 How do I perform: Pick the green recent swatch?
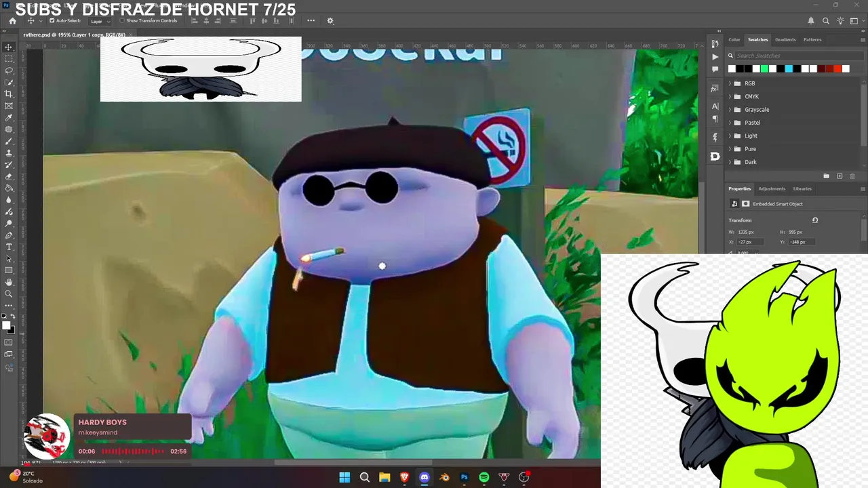click(764, 68)
